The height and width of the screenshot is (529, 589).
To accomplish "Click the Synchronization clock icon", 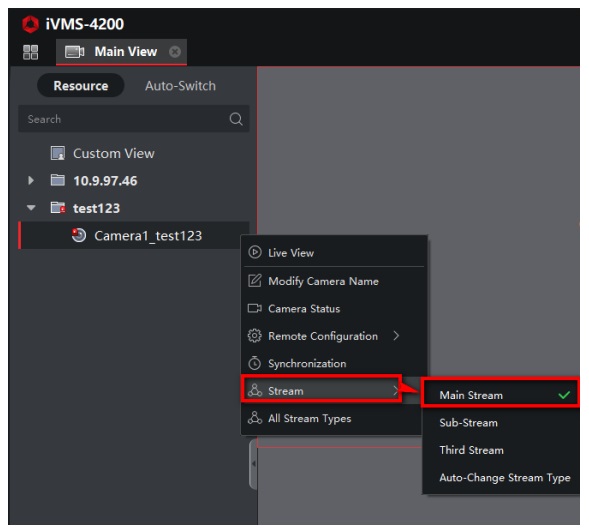I will tap(255, 363).
